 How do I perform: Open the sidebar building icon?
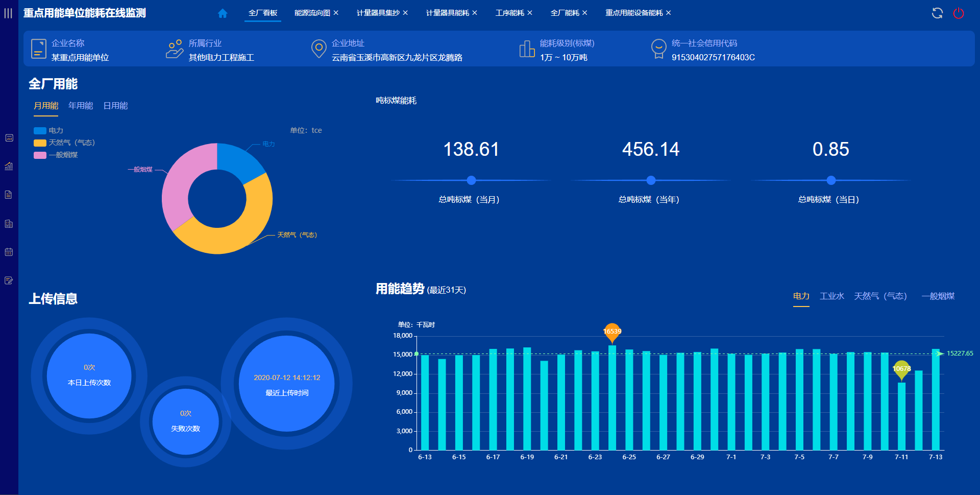pos(9,224)
